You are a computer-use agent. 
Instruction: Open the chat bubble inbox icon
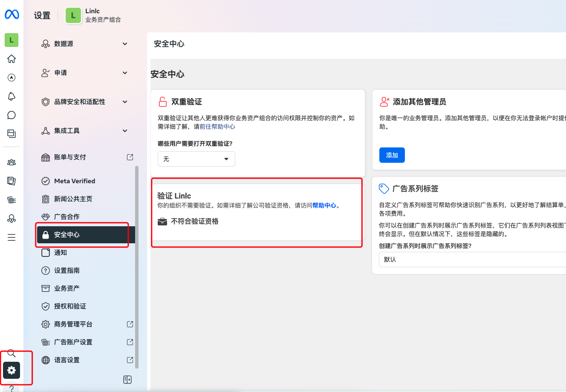12,115
